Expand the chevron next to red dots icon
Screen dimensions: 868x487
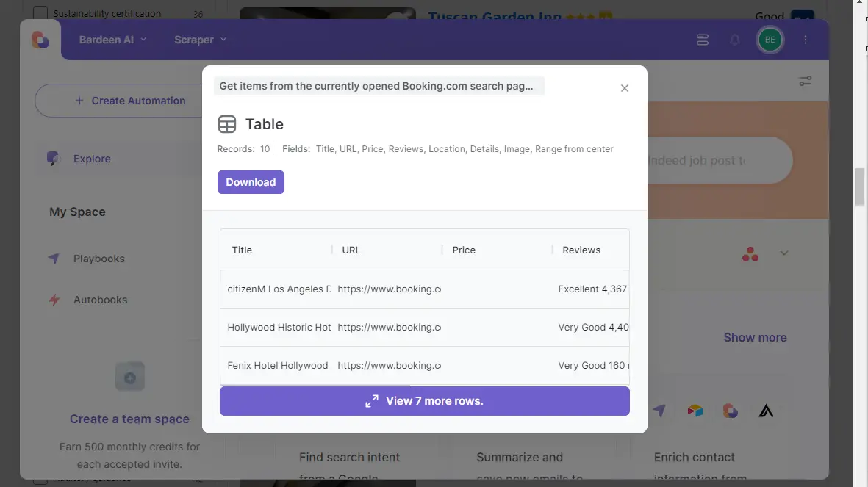[784, 253]
